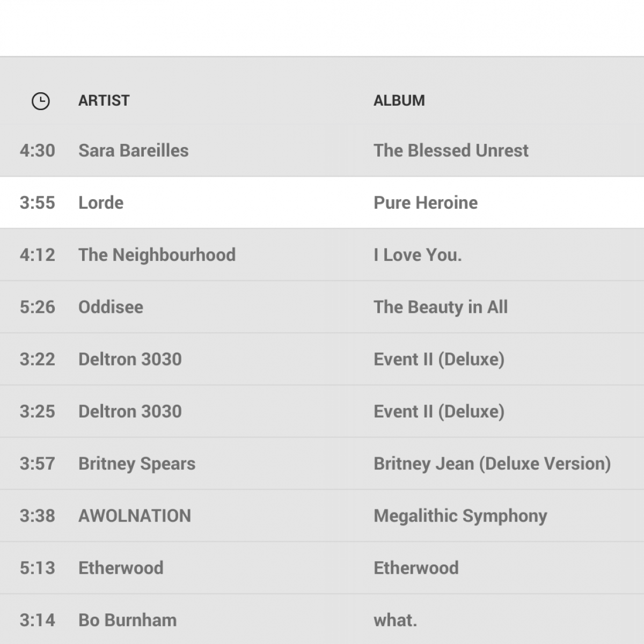
Task: Click The Neighbourhood artist name
Action: pos(157,254)
